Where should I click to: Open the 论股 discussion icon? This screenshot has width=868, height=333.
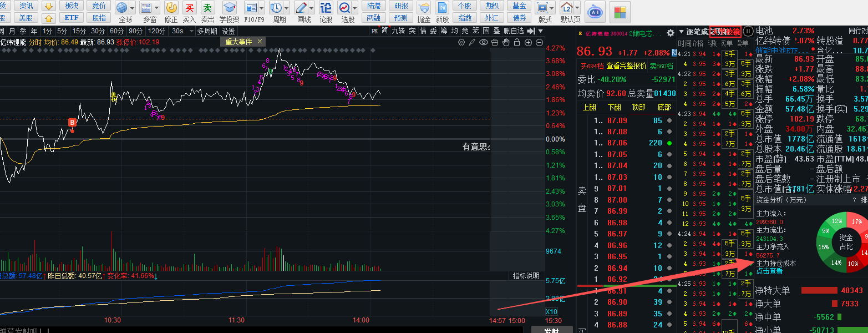coord(326,8)
